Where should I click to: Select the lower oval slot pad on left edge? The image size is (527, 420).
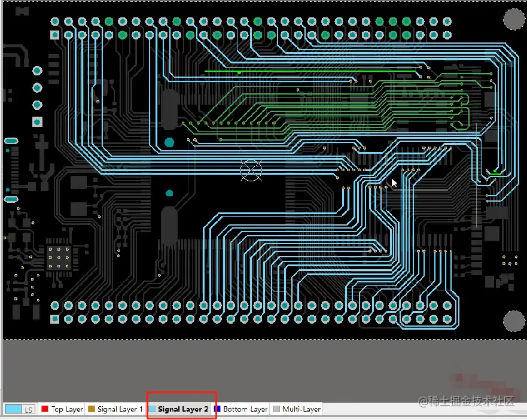coord(11,199)
